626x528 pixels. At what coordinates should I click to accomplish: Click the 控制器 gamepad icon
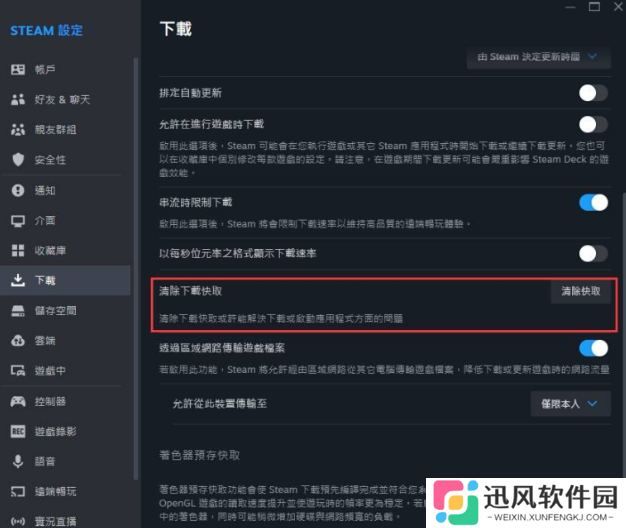18,401
